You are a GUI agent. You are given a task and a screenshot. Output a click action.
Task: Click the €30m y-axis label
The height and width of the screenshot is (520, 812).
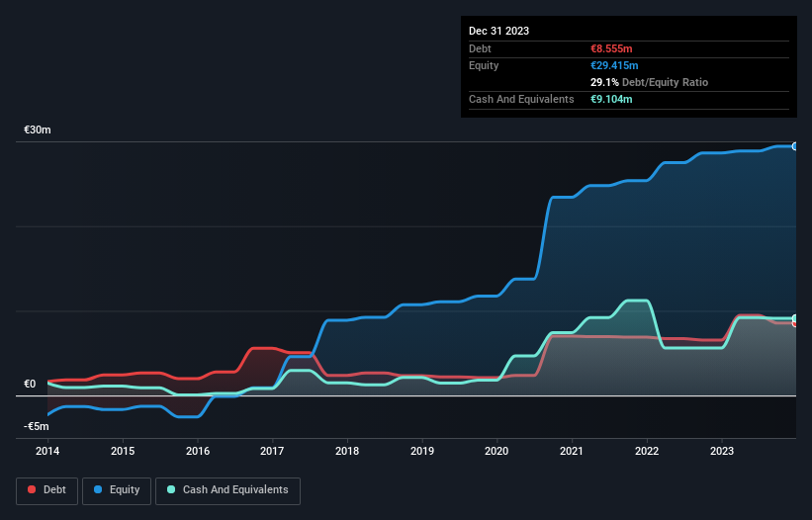(x=38, y=130)
